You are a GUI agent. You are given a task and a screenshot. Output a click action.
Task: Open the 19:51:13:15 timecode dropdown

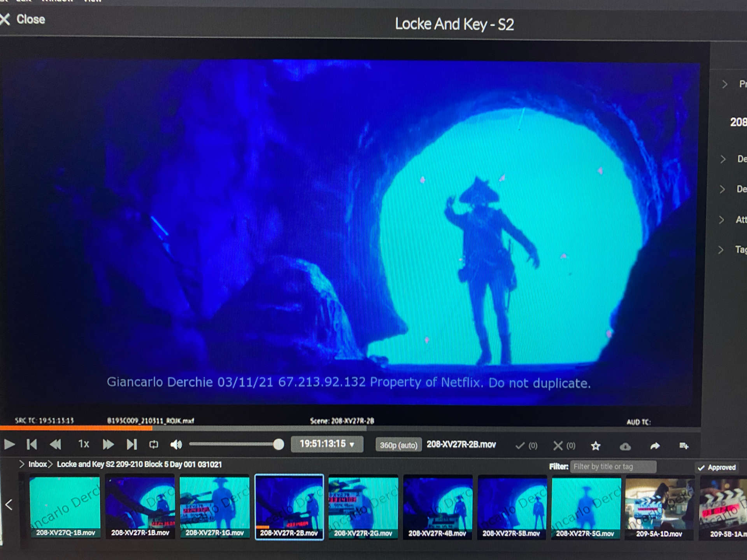327,444
